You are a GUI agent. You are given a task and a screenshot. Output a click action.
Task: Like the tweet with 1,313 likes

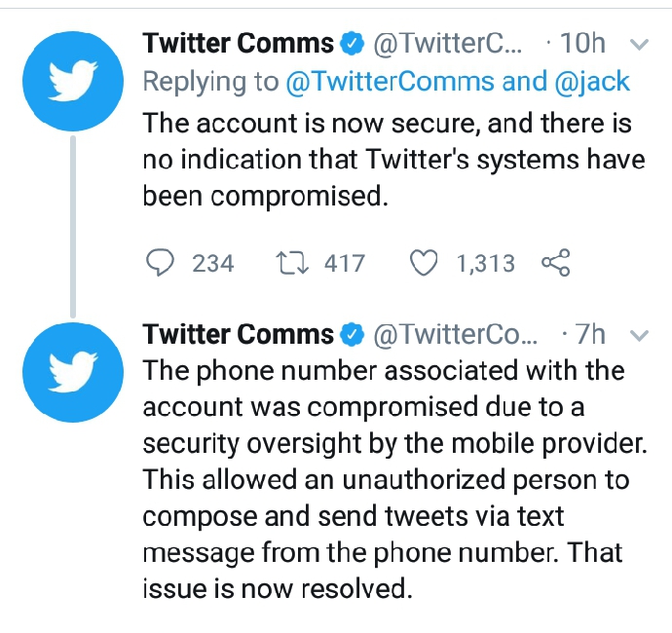pos(424,263)
